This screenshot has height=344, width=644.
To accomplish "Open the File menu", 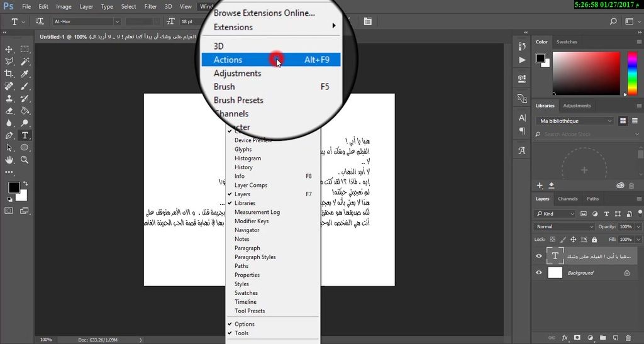I will (x=26, y=6).
